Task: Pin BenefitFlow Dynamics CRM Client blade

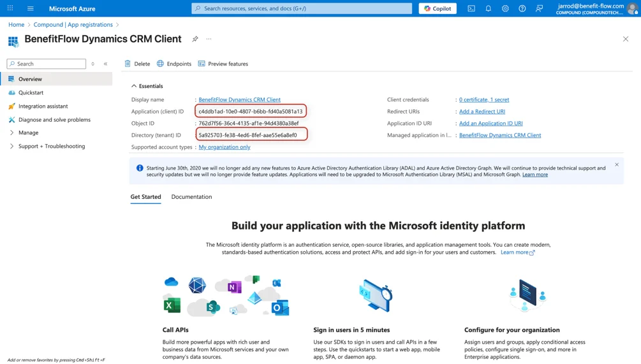Action: 195,39
